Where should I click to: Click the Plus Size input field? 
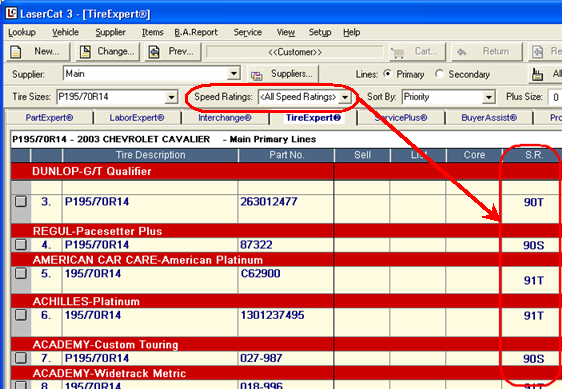(556, 97)
